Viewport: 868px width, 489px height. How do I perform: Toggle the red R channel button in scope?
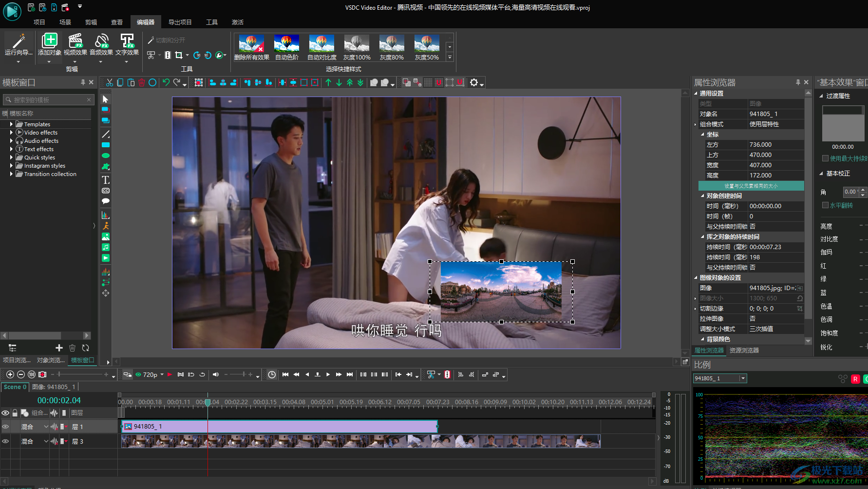pyautogui.click(x=855, y=379)
